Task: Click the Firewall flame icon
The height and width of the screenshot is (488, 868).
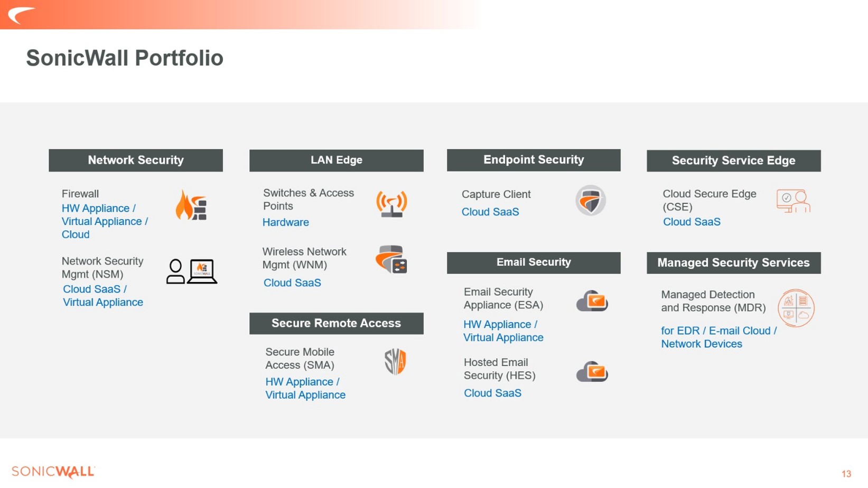Action: click(x=191, y=205)
